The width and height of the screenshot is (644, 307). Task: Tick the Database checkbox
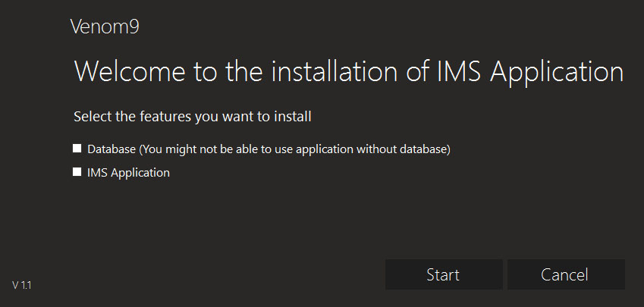click(x=77, y=148)
